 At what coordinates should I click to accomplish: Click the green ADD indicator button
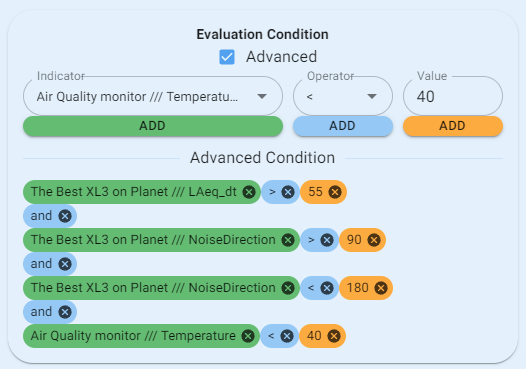[x=153, y=126]
